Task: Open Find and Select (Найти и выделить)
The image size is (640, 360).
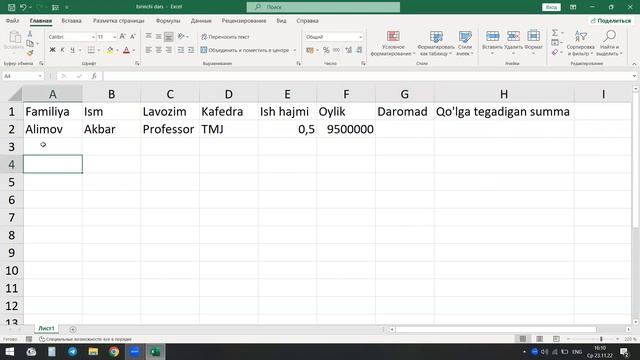Action: coord(609,43)
